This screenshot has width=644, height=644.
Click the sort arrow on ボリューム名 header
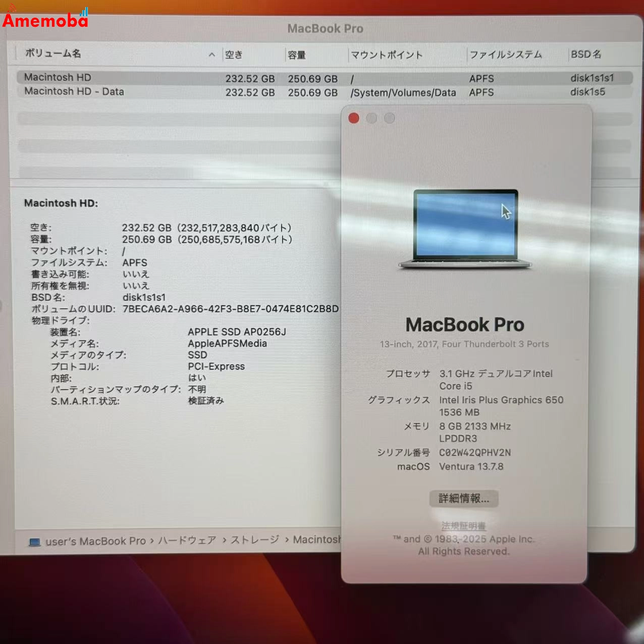pyautogui.click(x=212, y=55)
